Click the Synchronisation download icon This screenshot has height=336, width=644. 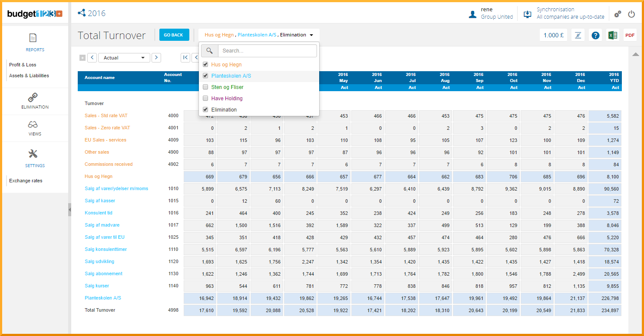tap(528, 14)
